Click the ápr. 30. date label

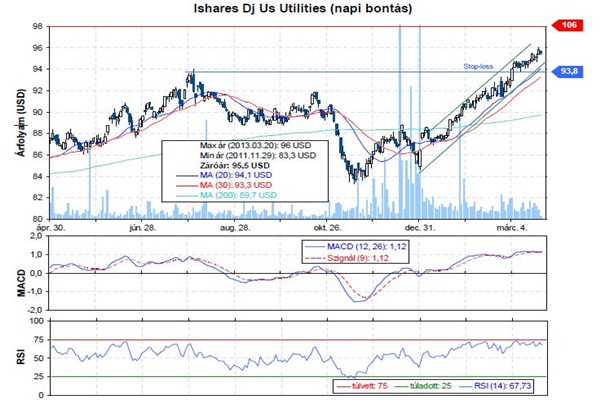(x=62, y=228)
